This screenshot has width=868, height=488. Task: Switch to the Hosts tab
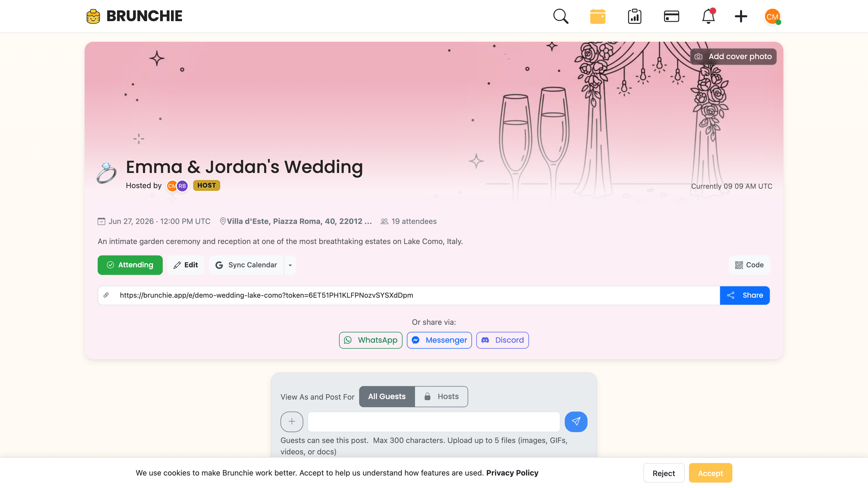point(441,396)
